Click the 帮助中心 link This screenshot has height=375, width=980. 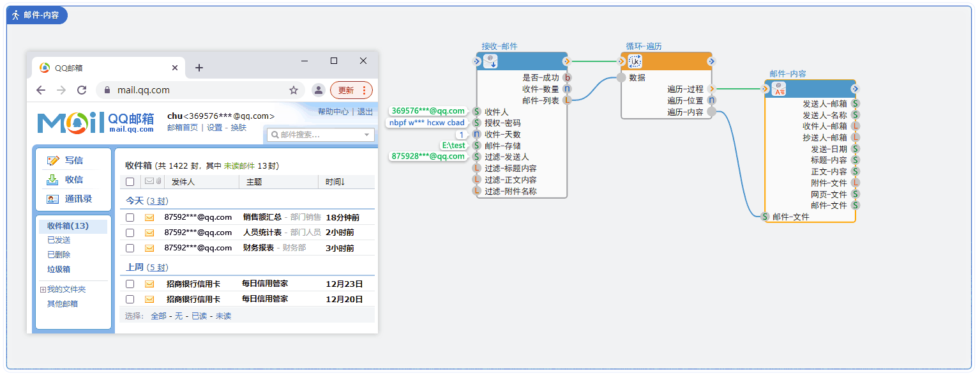[x=333, y=111]
